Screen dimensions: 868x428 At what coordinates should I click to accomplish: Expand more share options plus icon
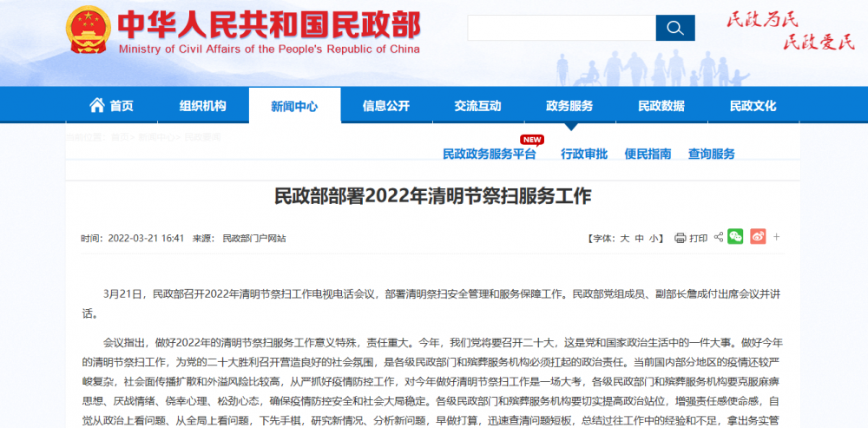tap(777, 237)
